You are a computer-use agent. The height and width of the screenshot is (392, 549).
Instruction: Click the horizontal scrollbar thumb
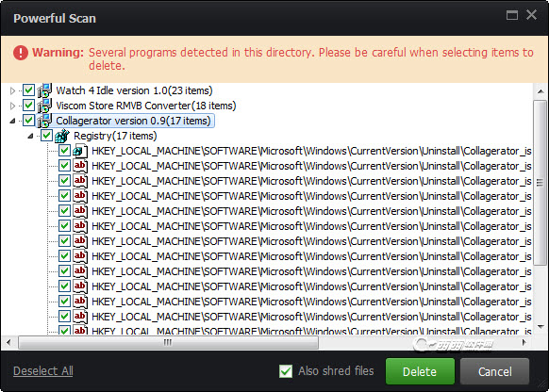(x=169, y=342)
